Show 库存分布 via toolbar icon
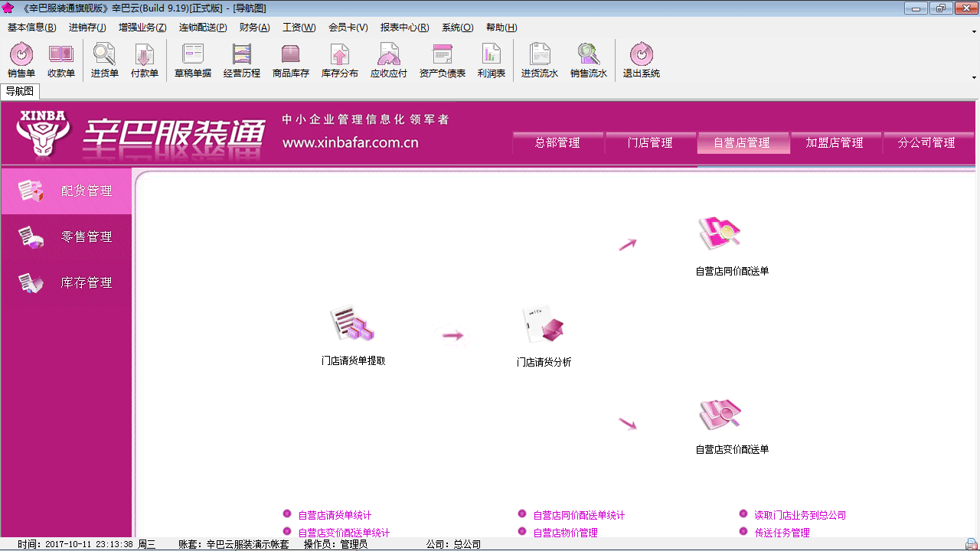The image size is (980, 551). [340, 60]
